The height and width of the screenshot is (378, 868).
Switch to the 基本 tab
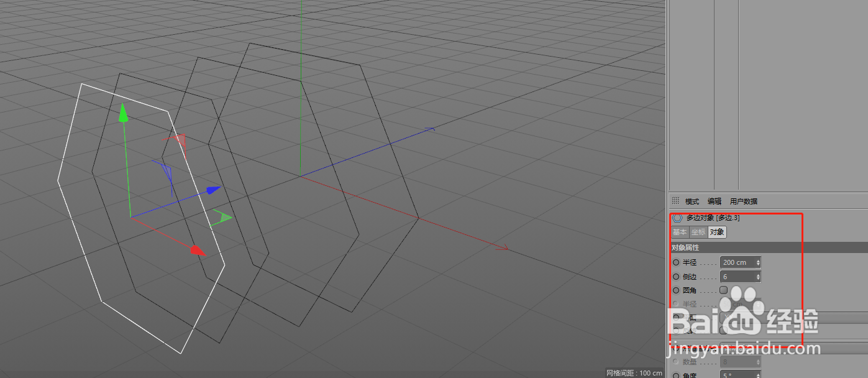pyautogui.click(x=680, y=233)
